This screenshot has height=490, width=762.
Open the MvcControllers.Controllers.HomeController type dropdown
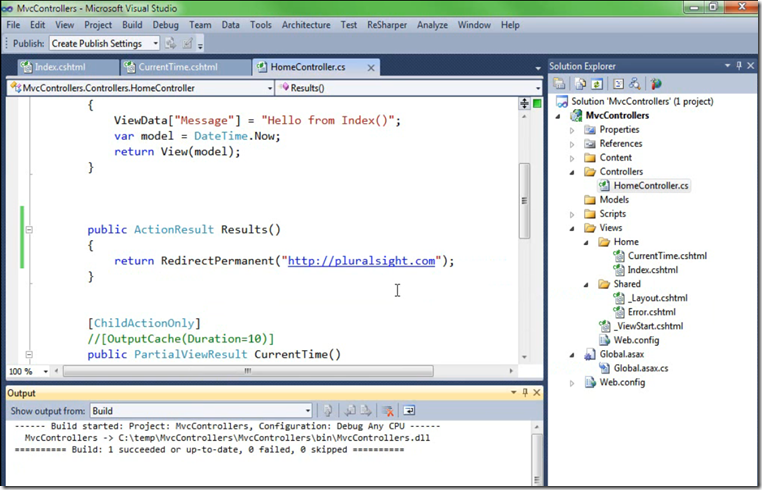pos(269,88)
